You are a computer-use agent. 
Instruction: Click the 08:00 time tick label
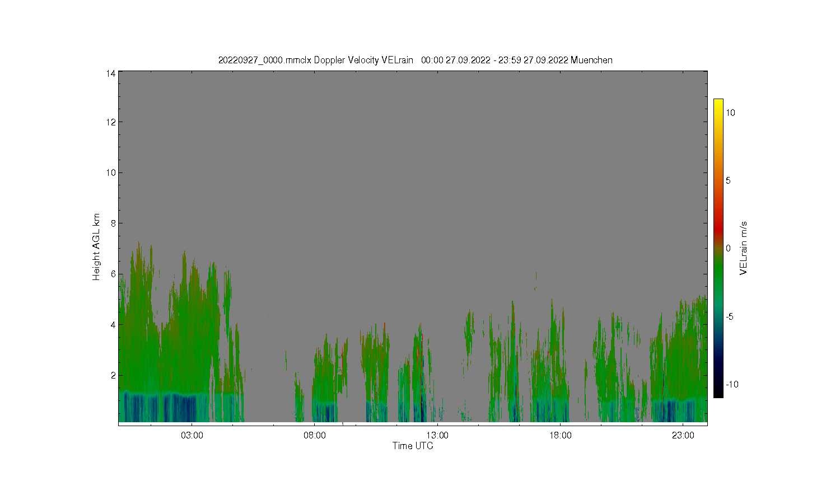pos(315,436)
